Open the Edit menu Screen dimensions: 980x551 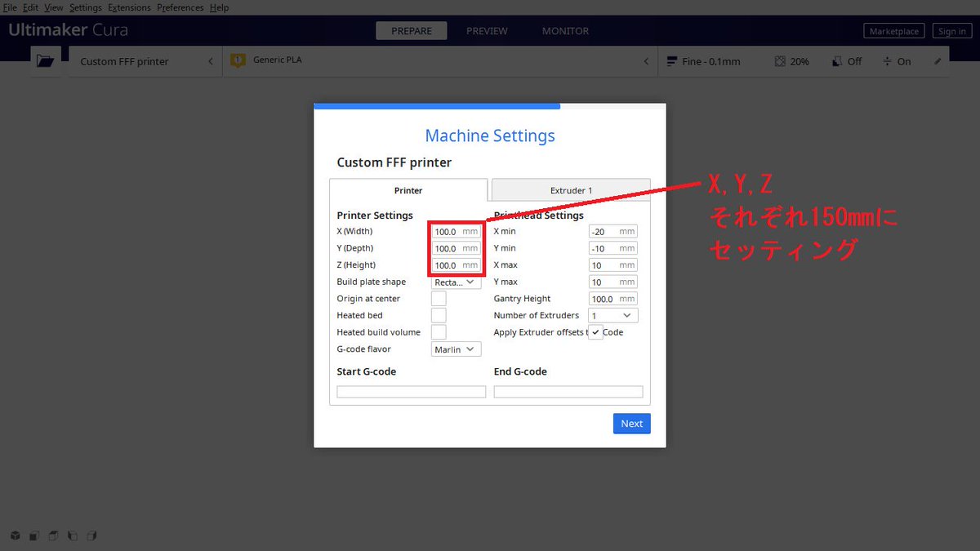click(30, 7)
